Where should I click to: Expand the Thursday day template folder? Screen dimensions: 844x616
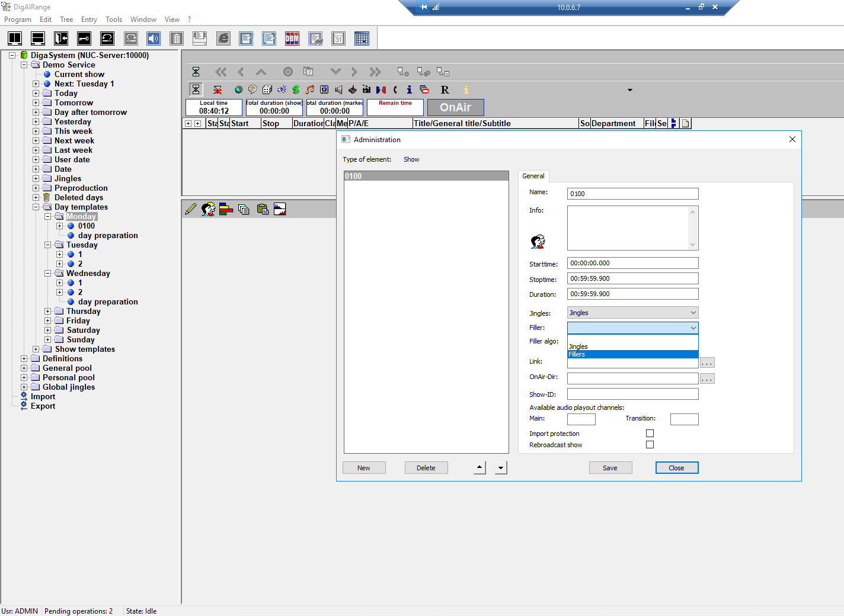pyautogui.click(x=47, y=312)
